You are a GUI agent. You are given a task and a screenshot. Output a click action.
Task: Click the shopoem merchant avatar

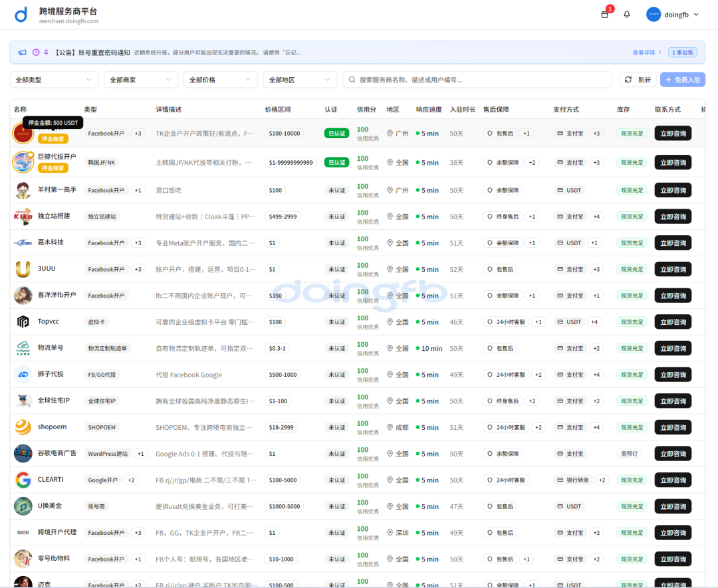tap(23, 427)
